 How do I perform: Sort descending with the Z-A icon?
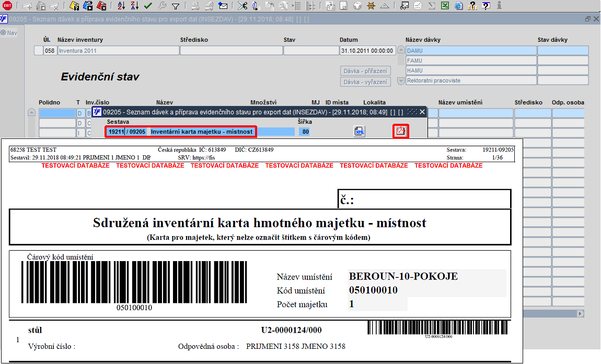134,6
